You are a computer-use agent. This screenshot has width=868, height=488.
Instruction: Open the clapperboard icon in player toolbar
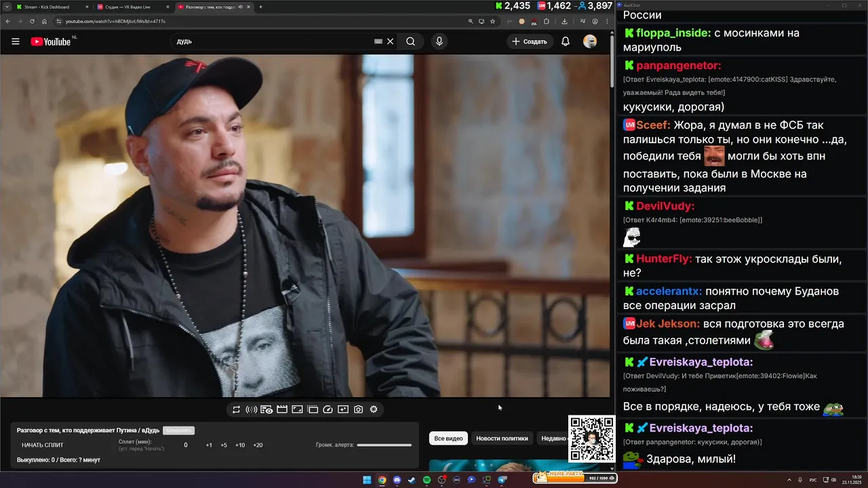[282, 409]
